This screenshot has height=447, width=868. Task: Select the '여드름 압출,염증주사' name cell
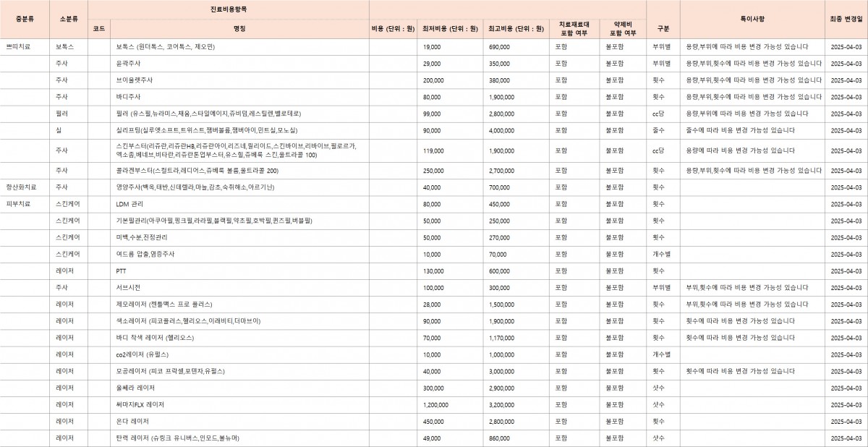click(239, 254)
